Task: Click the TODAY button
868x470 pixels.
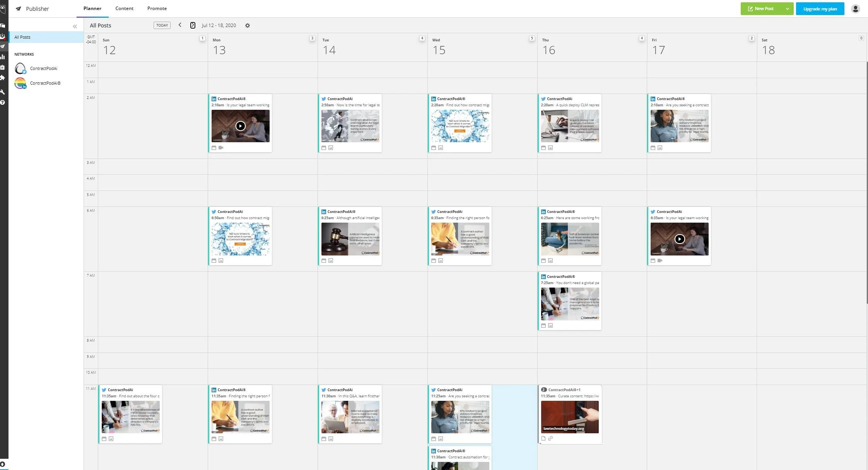Action: click(162, 26)
